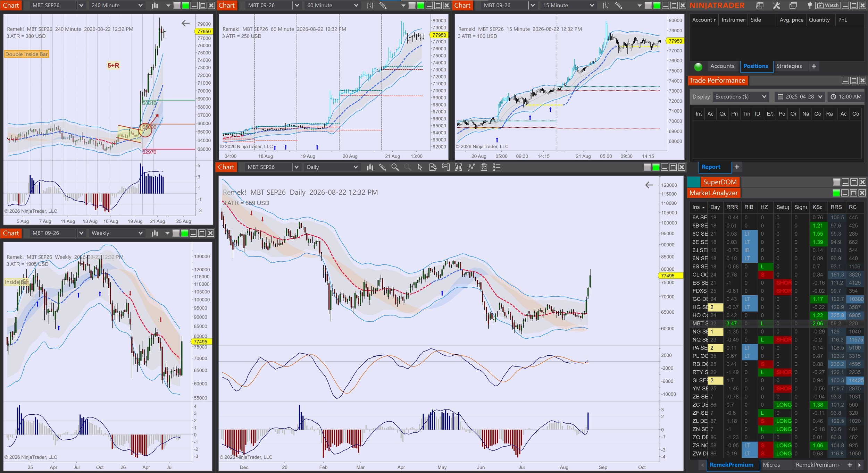Open the NinjaTrader Tools wrench icon

[777, 5]
